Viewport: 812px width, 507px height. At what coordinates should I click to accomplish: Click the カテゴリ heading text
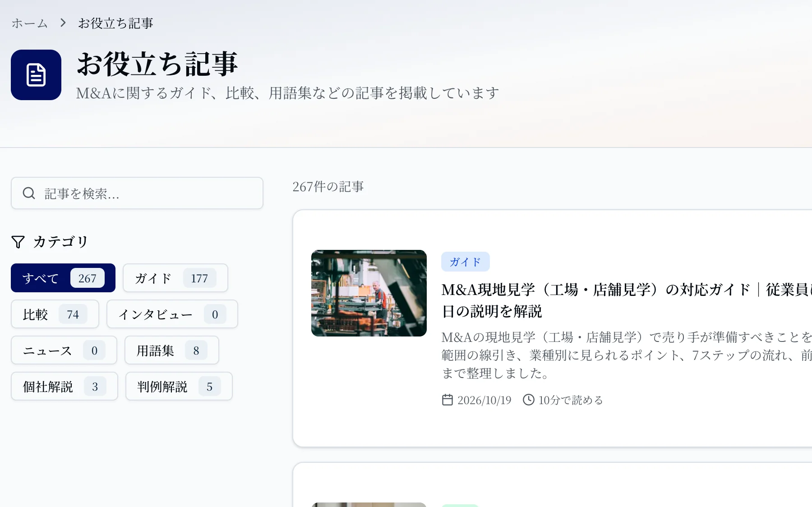(60, 242)
